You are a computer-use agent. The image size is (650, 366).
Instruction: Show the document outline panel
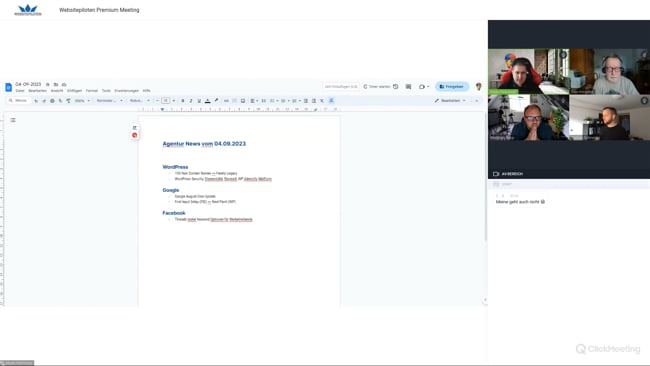pyautogui.click(x=13, y=120)
